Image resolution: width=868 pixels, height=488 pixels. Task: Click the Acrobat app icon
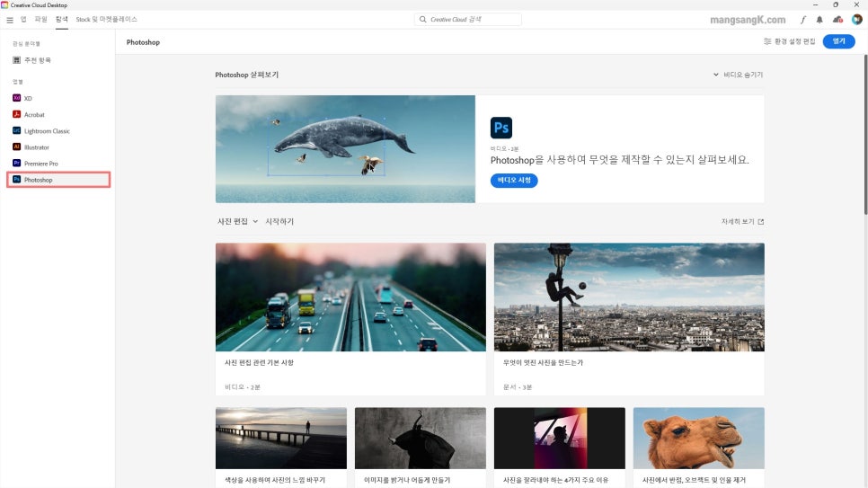tap(16, 114)
